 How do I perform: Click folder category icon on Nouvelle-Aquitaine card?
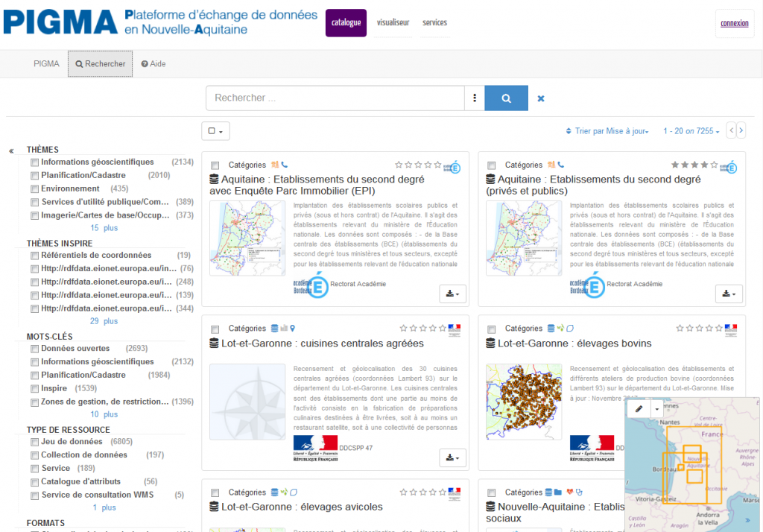pyautogui.click(x=558, y=492)
